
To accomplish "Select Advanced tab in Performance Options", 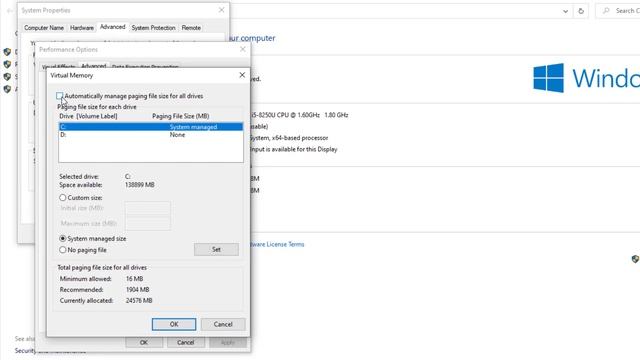I will (x=93, y=66).
